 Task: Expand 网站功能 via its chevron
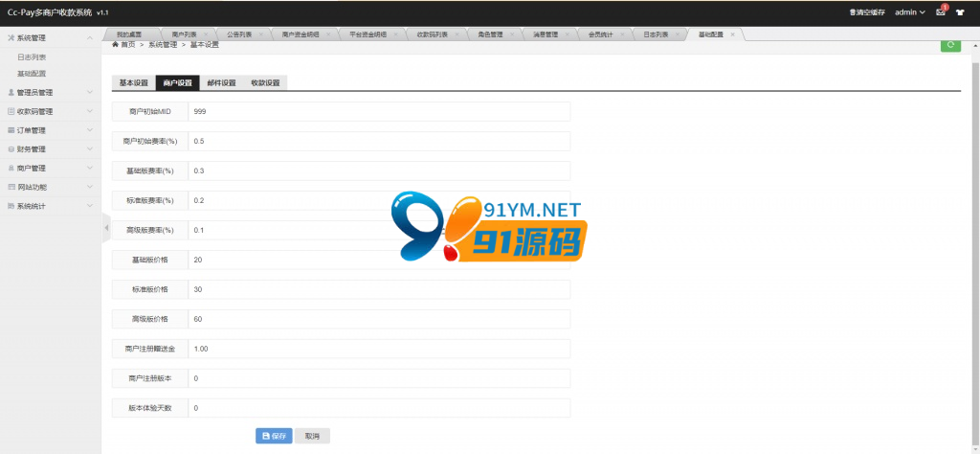click(x=90, y=187)
